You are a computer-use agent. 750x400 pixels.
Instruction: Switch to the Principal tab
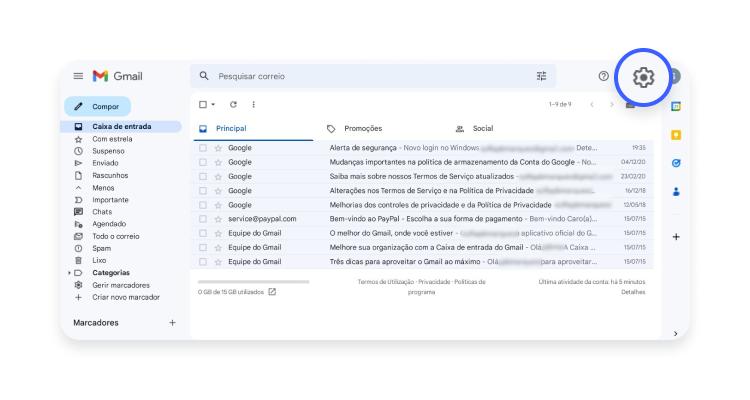[x=254, y=129]
